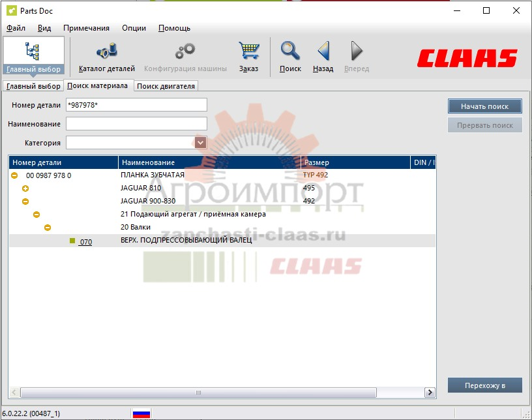Go back with the Назад arrow
Image resolution: width=532 pixels, height=420 pixels.
tap(323, 51)
